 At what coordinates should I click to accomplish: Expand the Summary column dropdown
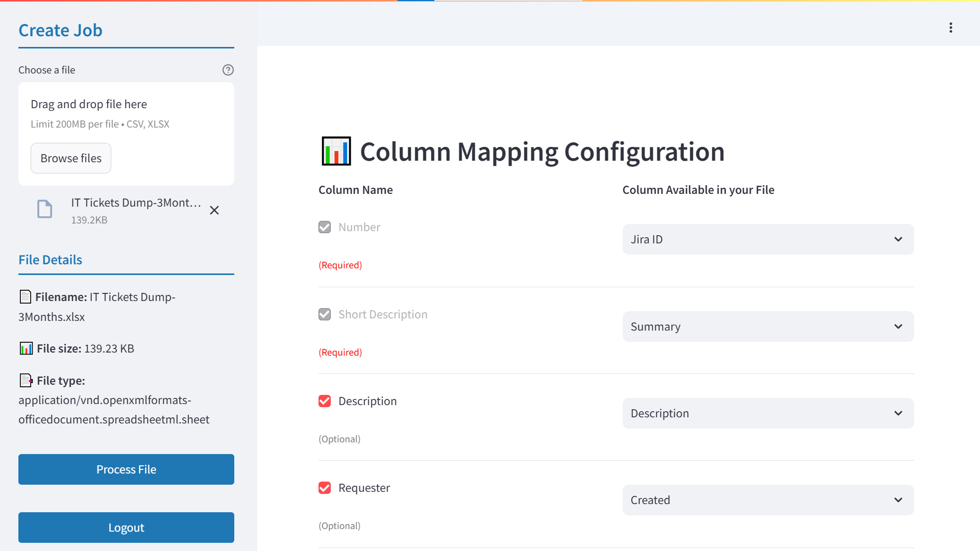click(768, 327)
